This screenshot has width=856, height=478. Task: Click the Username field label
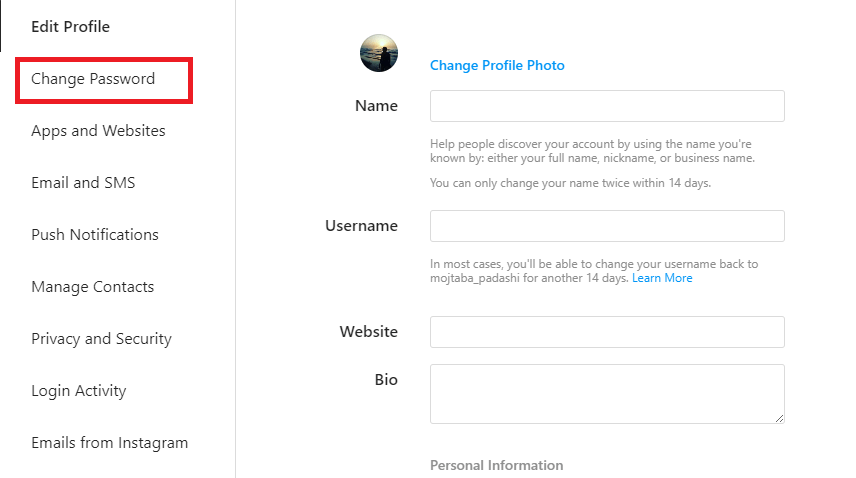361,226
